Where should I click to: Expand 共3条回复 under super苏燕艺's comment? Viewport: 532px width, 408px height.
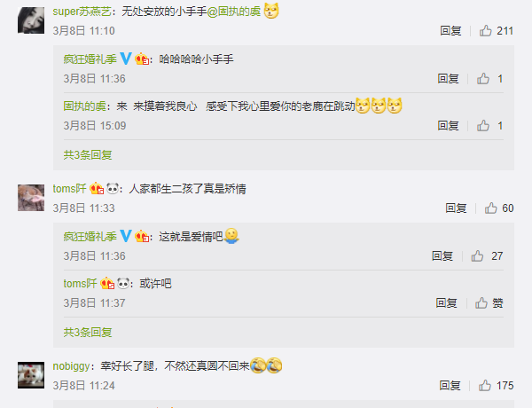pos(88,155)
